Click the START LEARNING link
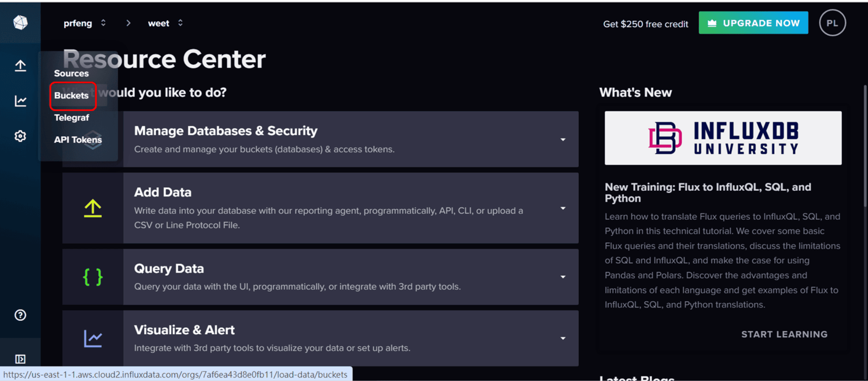868x381 pixels. click(784, 334)
